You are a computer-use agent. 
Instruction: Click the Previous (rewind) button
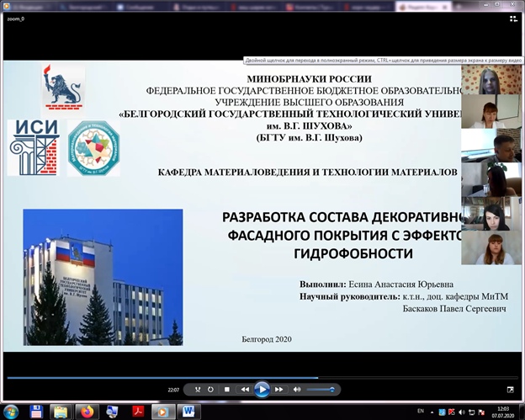coord(245,390)
